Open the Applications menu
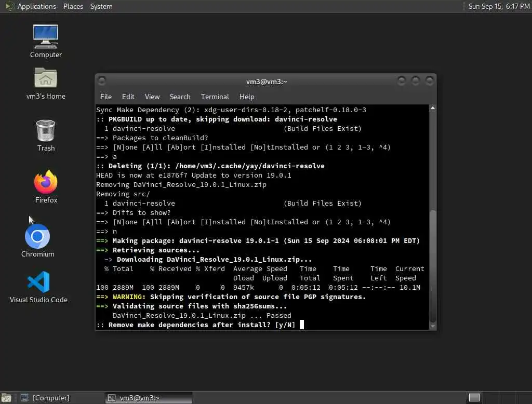532x404 pixels. point(37,6)
